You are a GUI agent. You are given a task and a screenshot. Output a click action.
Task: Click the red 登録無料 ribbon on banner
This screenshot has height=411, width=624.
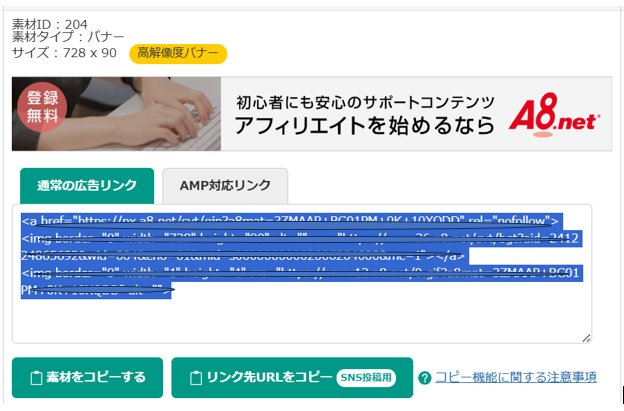click(x=42, y=107)
